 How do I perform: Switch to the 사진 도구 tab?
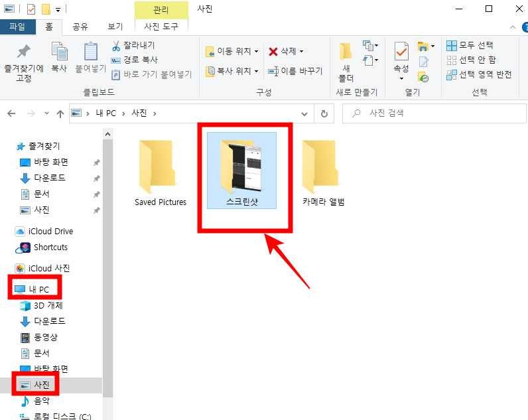[x=161, y=27]
